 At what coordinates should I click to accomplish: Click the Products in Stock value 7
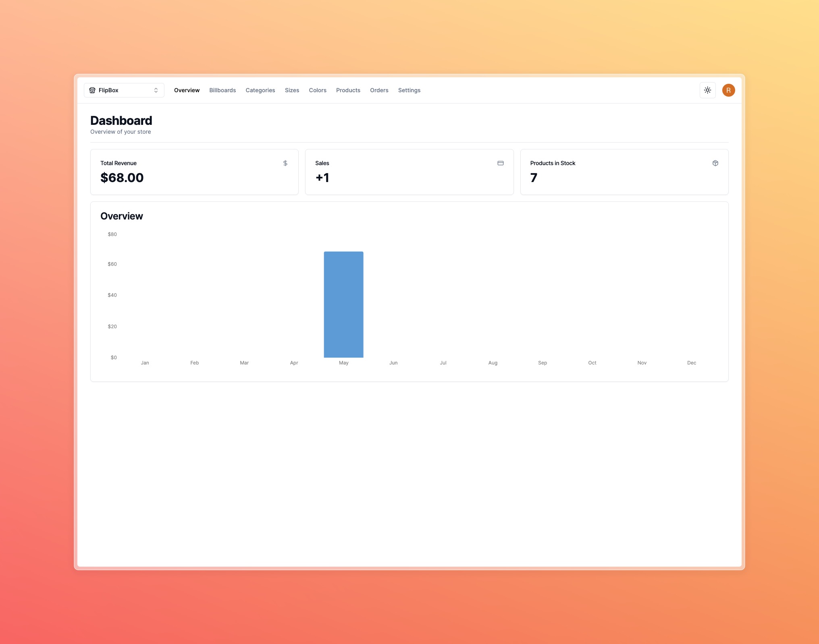pos(534,178)
